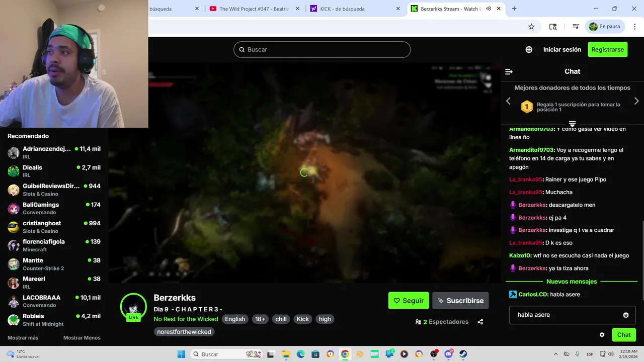Screen dimensions: 644x362
Task: Open recommended channel cristianghost
Action: 54,227
